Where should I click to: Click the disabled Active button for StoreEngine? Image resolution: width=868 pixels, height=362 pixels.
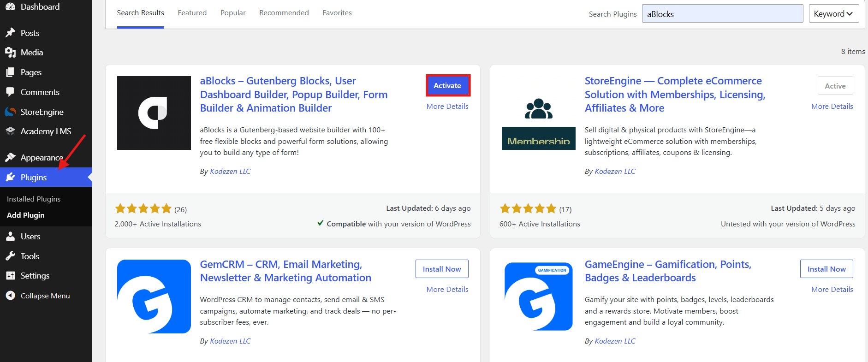tap(835, 86)
